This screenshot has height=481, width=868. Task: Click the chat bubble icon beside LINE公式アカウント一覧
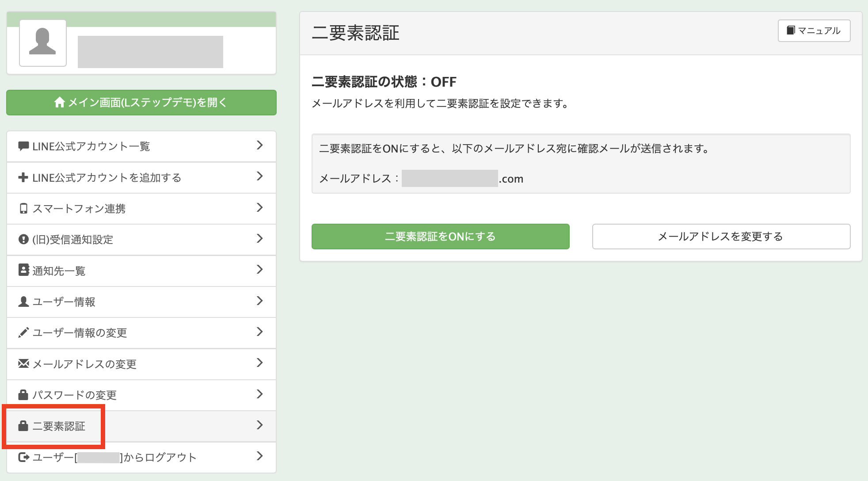pyautogui.click(x=23, y=146)
